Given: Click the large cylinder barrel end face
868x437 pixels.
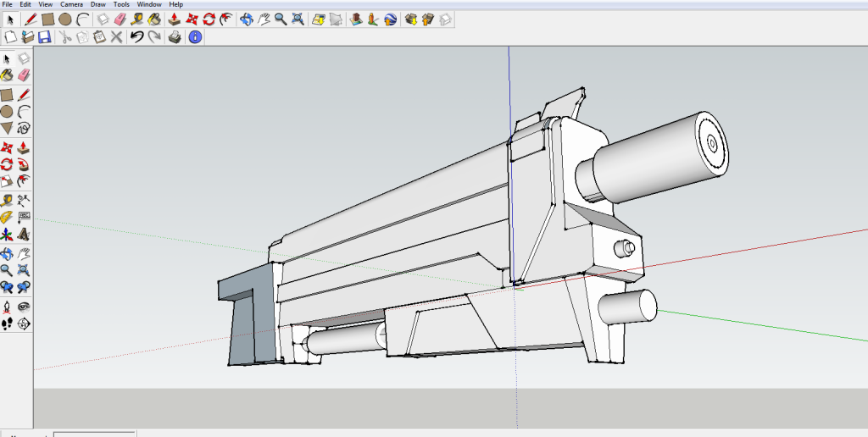Looking at the screenshot, I should point(712,146).
